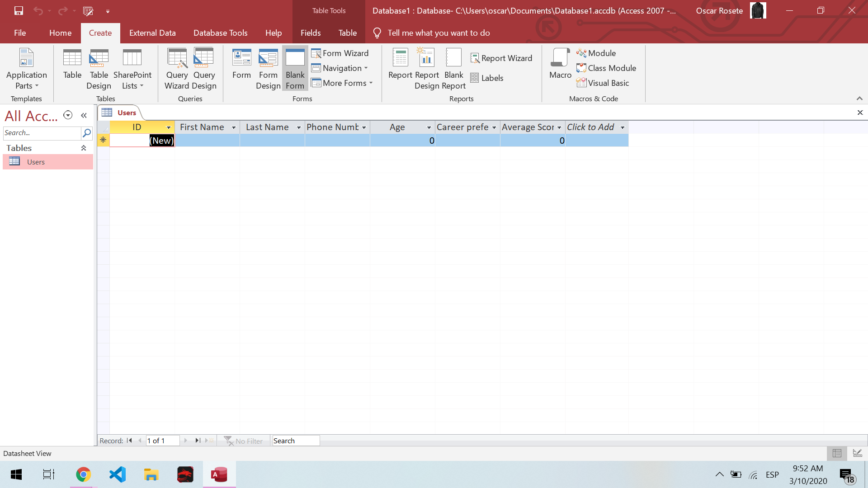
Task: Switch to the External Data tab
Action: 152,33
